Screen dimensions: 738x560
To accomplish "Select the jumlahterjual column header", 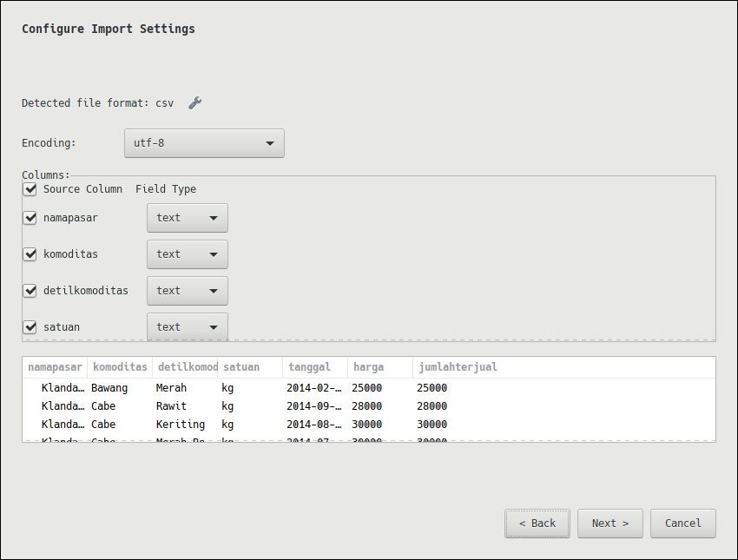I will point(458,367).
